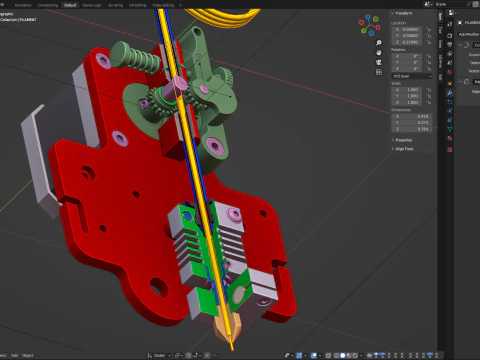
Task: Open the Active Tool properties tab icon
Action: [450, 24]
